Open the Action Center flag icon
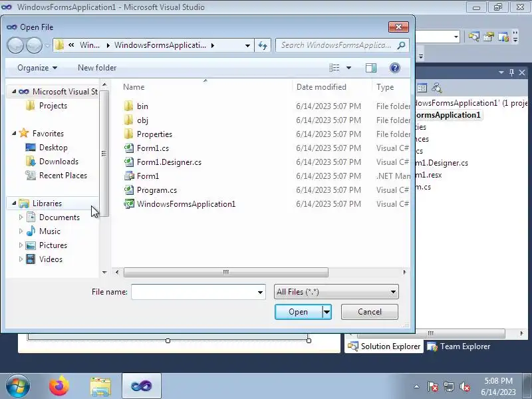Image resolution: width=532 pixels, height=399 pixels. (432, 386)
